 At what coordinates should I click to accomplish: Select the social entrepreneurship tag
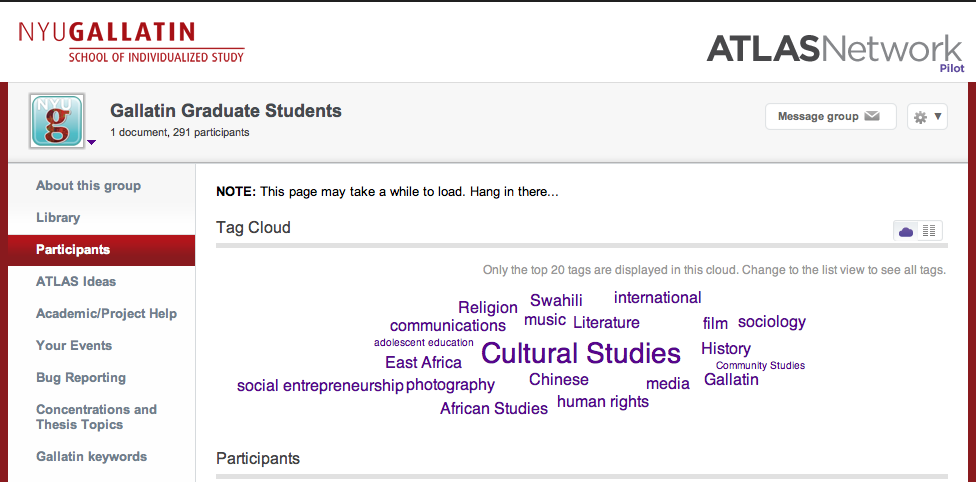pyautogui.click(x=321, y=386)
